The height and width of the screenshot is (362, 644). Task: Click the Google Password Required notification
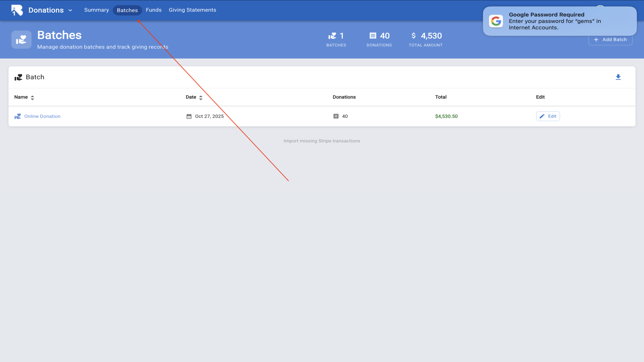point(559,21)
